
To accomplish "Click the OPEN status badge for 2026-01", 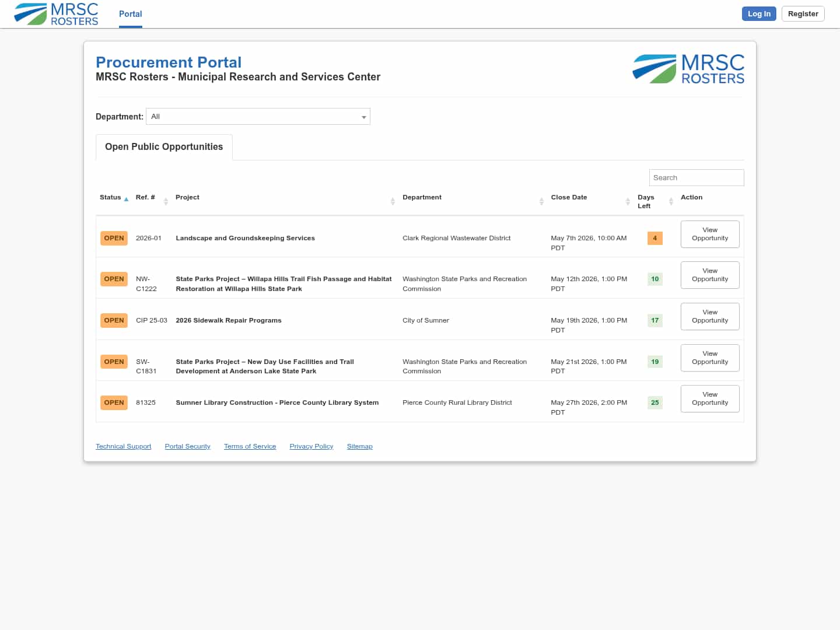I will pos(114,238).
